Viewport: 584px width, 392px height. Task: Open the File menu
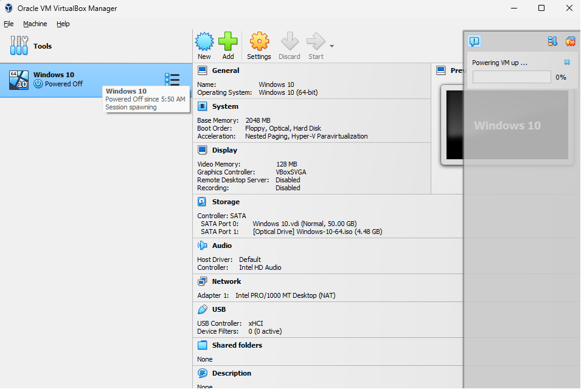[9, 24]
